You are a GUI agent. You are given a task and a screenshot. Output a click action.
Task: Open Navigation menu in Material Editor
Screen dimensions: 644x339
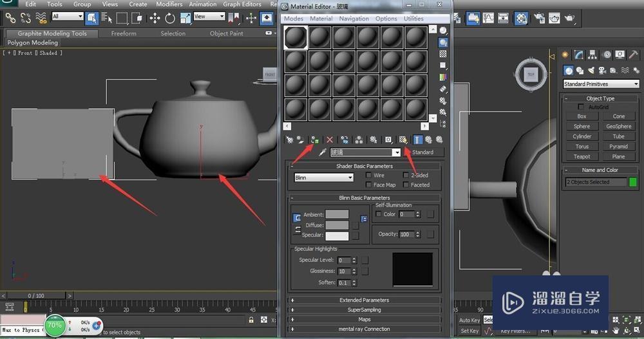(354, 19)
